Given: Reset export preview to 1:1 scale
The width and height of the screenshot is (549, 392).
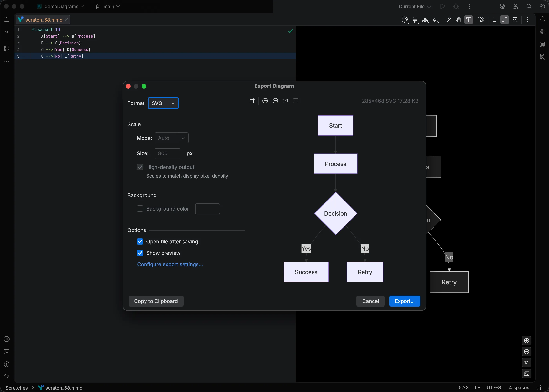Looking at the screenshot, I should tap(285, 101).
